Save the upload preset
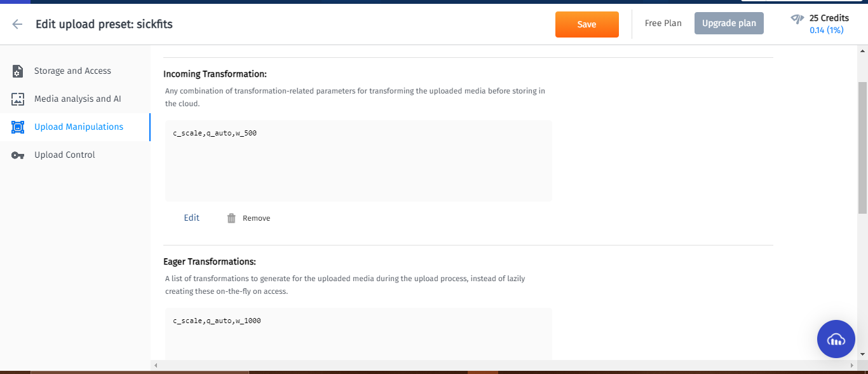This screenshot has width=868, height=374. click(x=587, y=24)
